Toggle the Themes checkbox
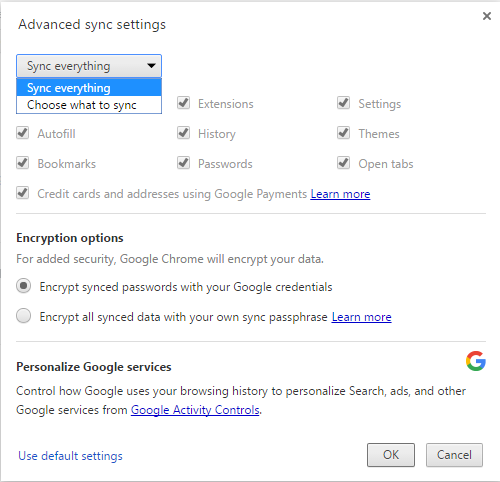 (343, 133)
